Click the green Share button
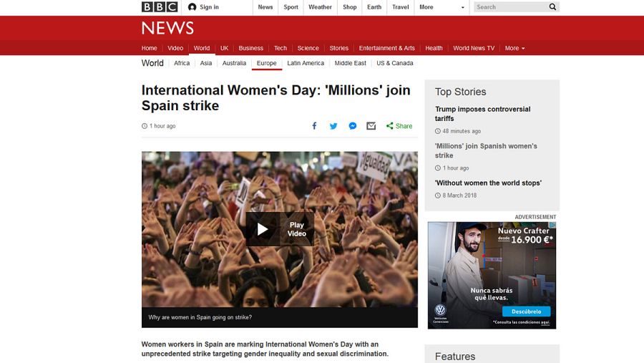Image resolution: width=644 pixels, height=363 pixels. pos(399,126)
